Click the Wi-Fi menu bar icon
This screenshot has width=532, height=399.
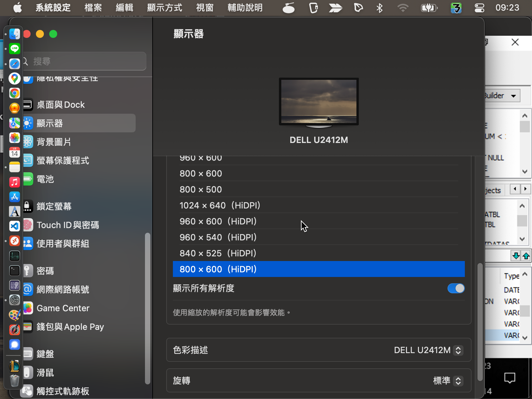point(403,8)
